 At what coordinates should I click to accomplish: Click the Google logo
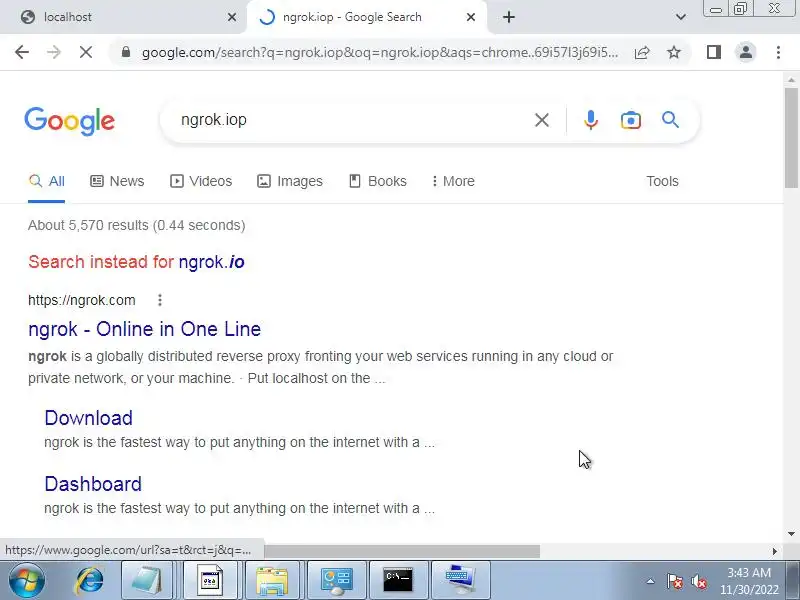(x=69, y=121)
